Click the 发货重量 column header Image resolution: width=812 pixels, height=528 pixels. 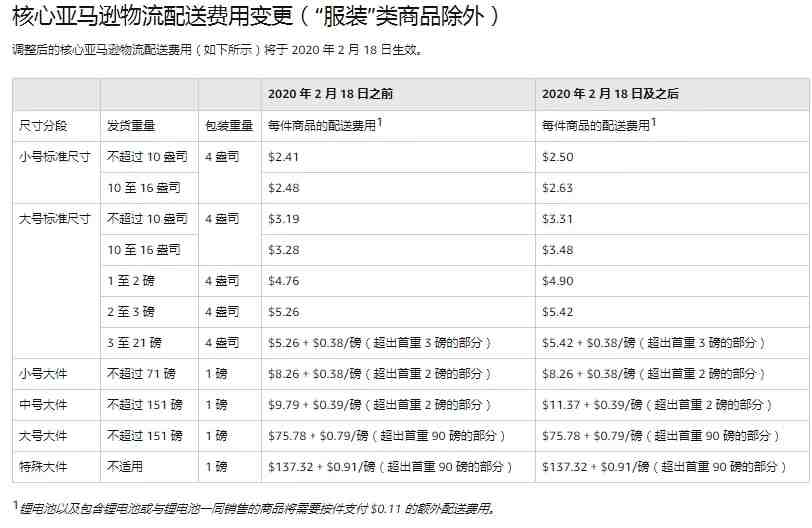[131, 125]
